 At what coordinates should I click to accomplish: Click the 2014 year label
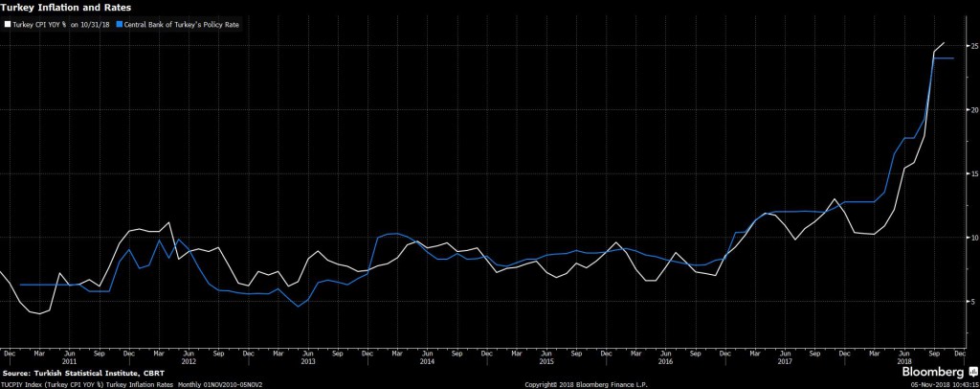tap(427, 361)
